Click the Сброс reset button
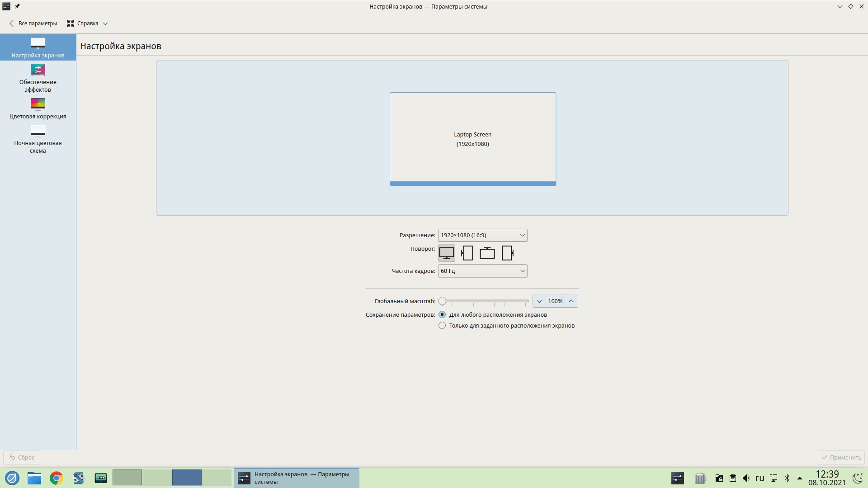 pos(22,457)
